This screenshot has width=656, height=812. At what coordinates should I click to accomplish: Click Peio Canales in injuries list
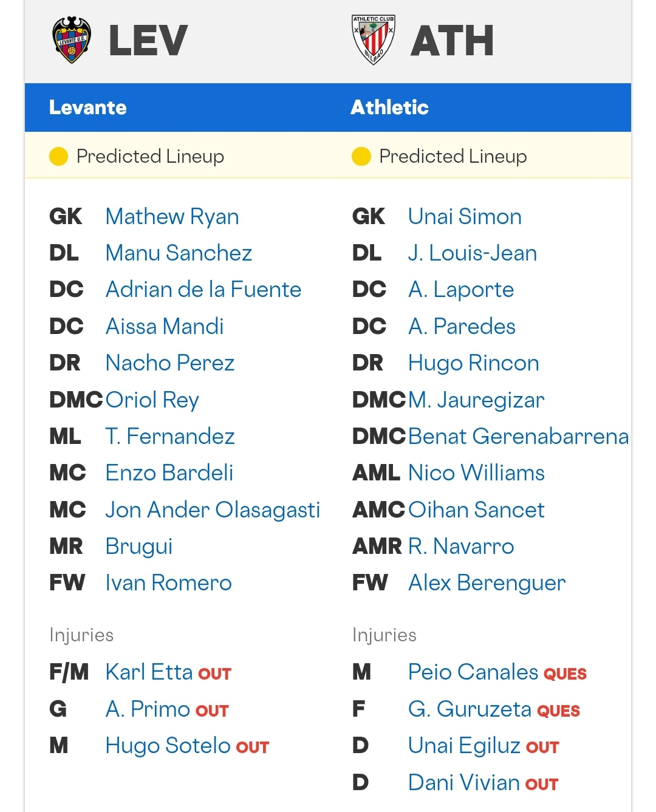click(x=473, y=672)
